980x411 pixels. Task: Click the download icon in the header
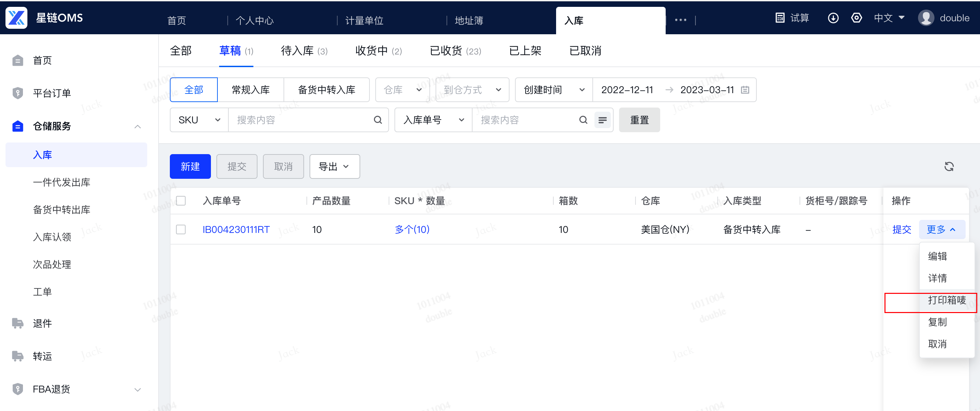833,18
